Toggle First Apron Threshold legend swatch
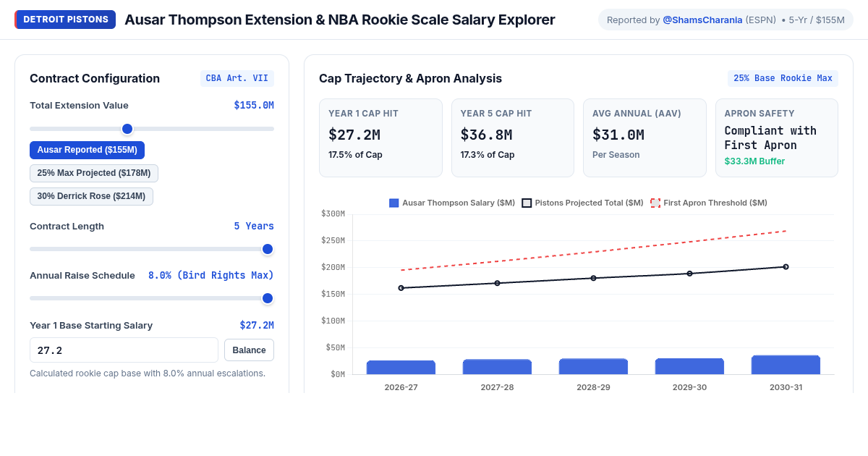868x456 pixels. point(655,203)
